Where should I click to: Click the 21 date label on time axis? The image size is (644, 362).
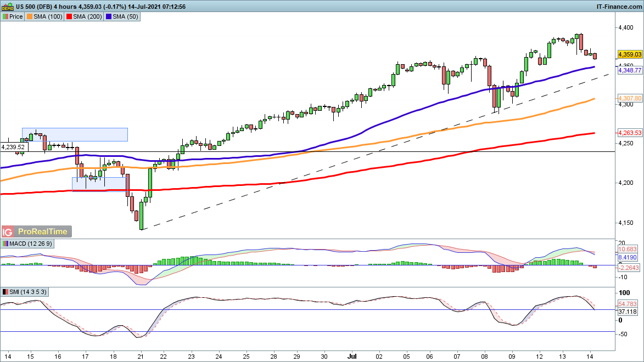point(141,357)
